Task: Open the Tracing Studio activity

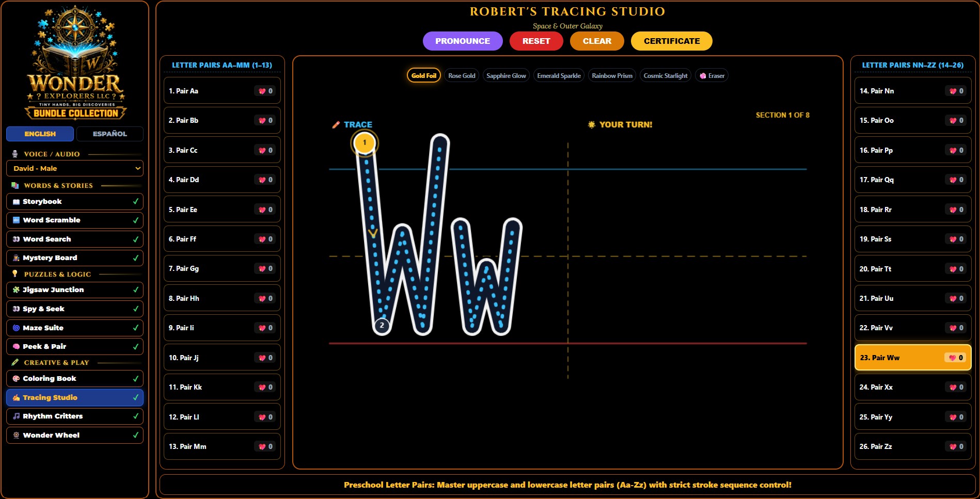Action: click(75, 398)
